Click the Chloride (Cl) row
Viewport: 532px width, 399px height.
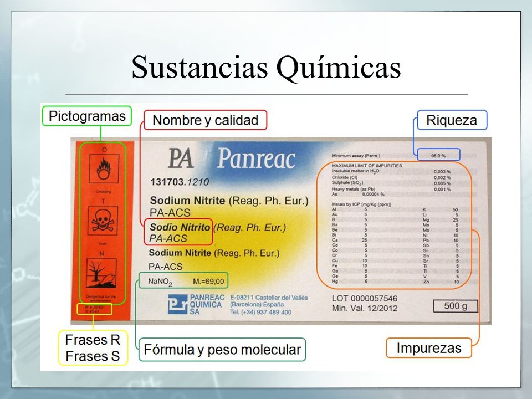(391, 177)
